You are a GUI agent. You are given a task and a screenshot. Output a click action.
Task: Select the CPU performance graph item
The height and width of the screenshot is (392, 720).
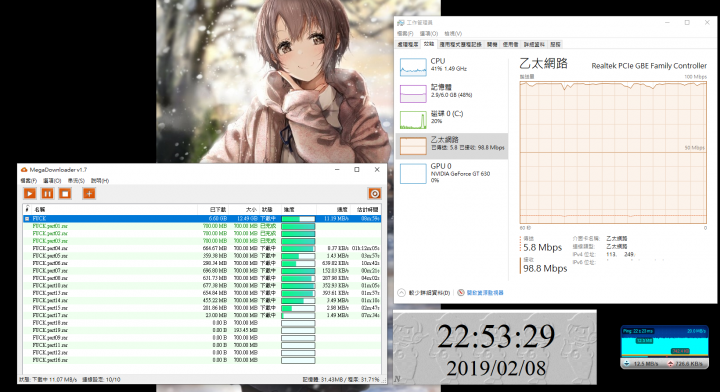click(452, 67)
